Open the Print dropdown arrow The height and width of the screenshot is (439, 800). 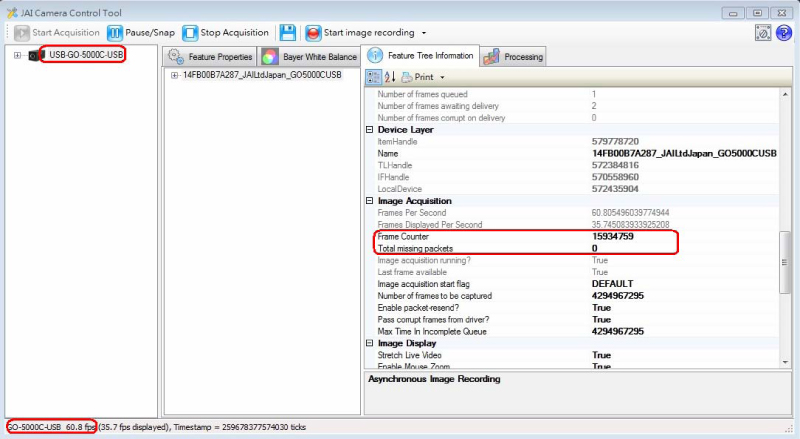[442, 77]
